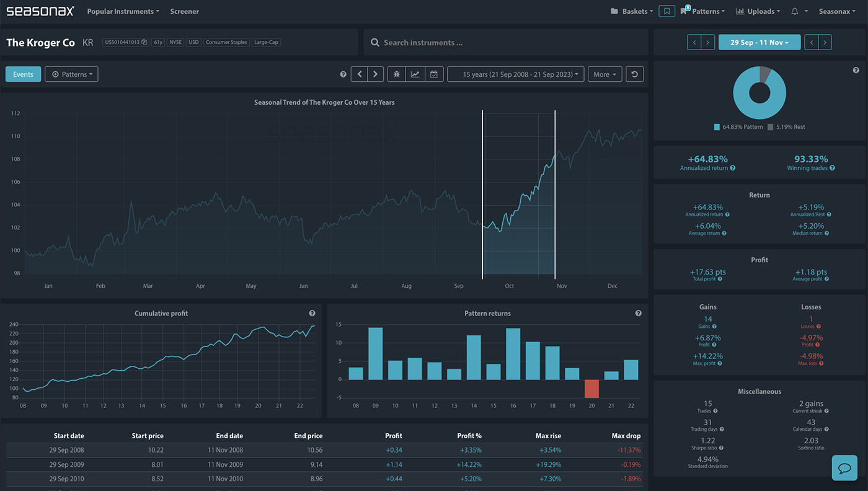The height and width of the screenshot is (491, 868).
Task: Reset the chart with the undo icon
Action: (634, 74)
